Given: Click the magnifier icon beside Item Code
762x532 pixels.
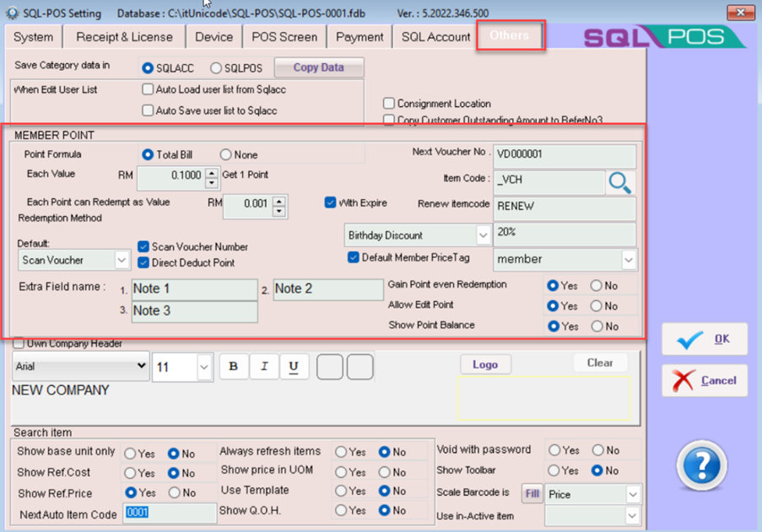Looking at the screenshot, I should pos(620,182).
